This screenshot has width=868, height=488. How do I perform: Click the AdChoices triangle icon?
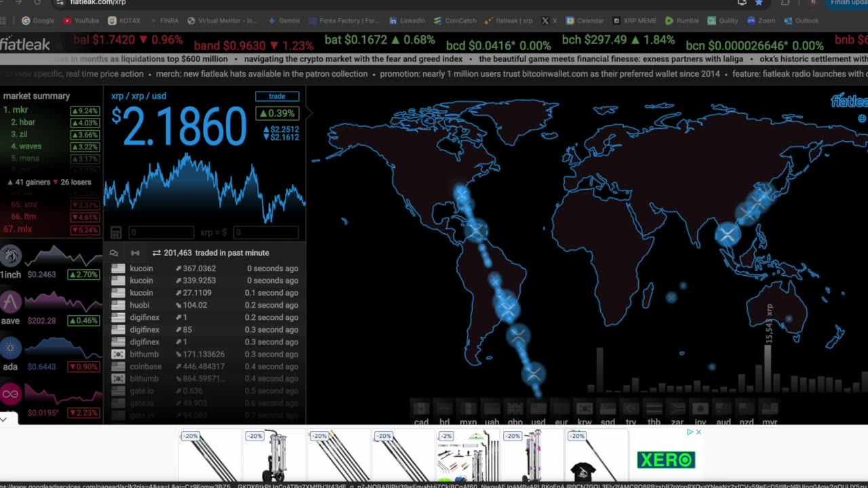point(690,432)
